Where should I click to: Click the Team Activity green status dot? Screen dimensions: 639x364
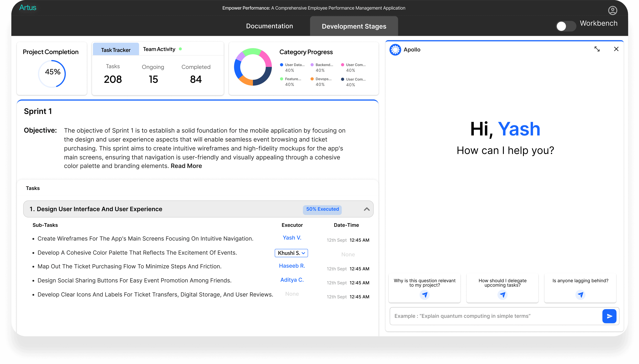pyautogui.click(x=180, y=49)
